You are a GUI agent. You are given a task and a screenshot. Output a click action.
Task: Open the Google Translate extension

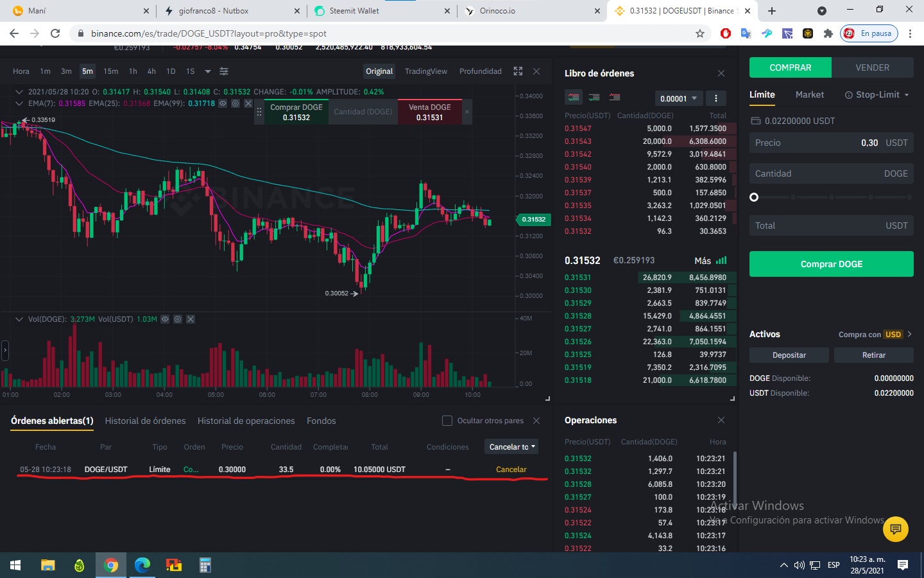[746, 33]
